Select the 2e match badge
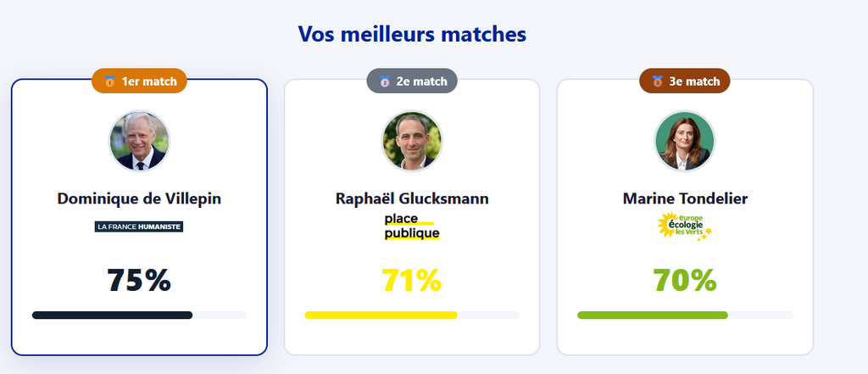The width and height of the screenshot is (868, 374). pyautogui.click(x=413, y=81)
